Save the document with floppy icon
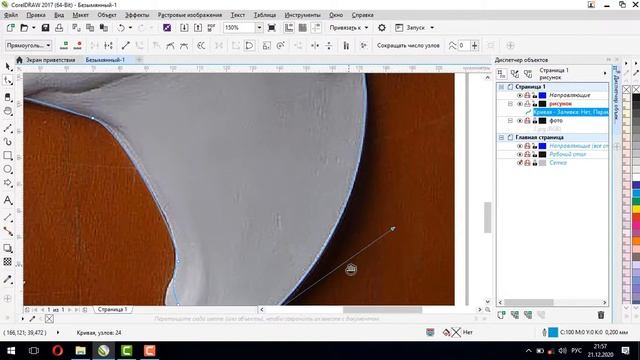The image size is (640, 360). click(x=45, y=28)
